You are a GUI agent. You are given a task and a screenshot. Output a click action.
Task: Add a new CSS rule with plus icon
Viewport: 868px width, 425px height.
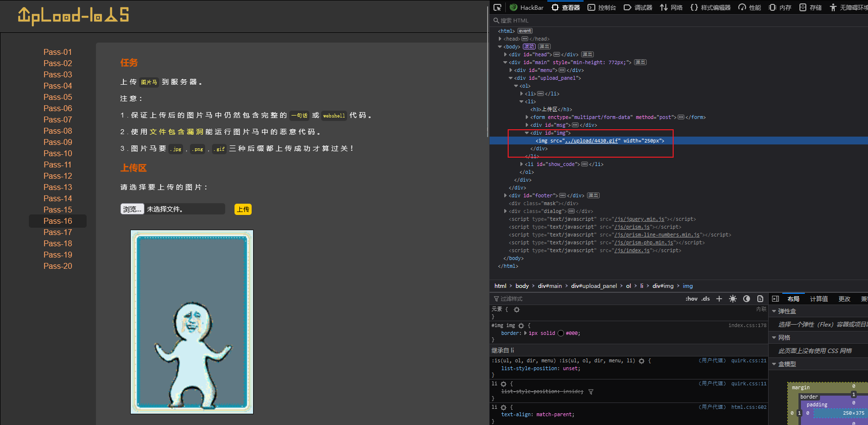(x=719, y=299)
